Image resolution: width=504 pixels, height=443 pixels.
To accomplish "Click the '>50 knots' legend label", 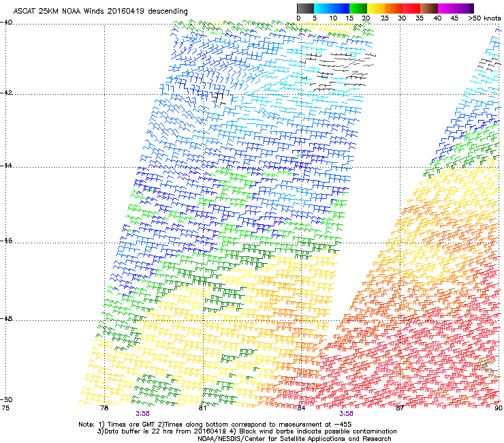I will 485,18.
